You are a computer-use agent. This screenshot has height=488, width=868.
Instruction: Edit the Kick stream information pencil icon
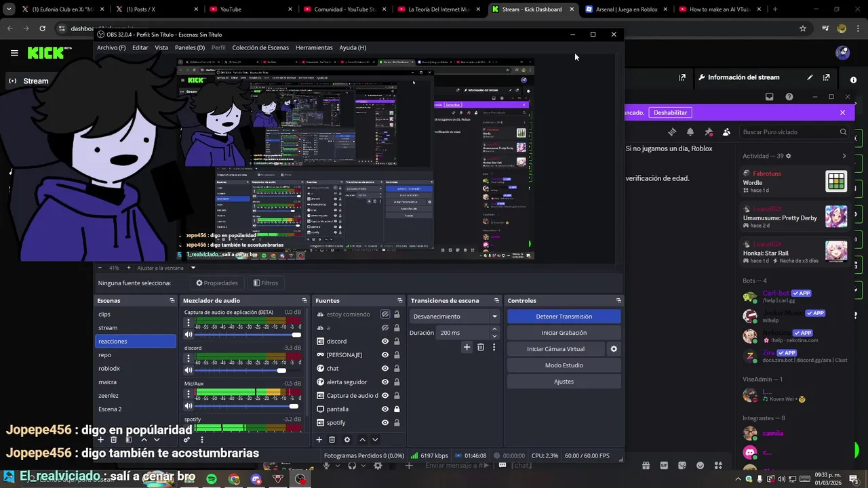coord(810,77)
